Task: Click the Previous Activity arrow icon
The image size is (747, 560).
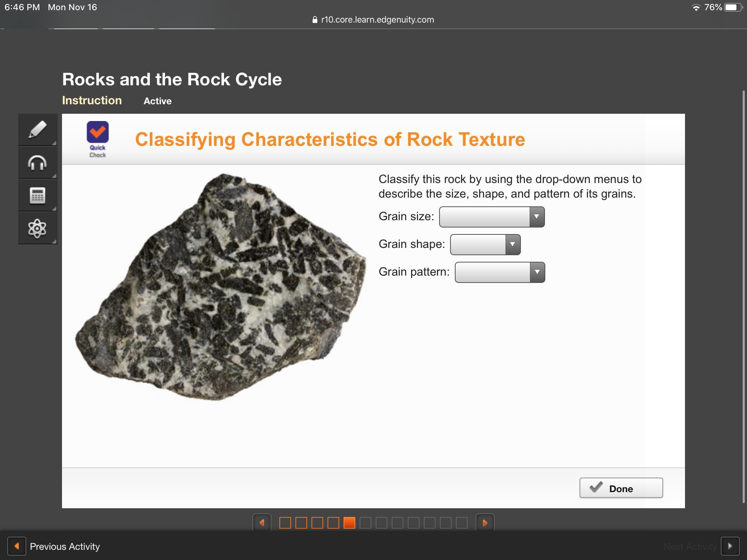Action: coord(17,546)
